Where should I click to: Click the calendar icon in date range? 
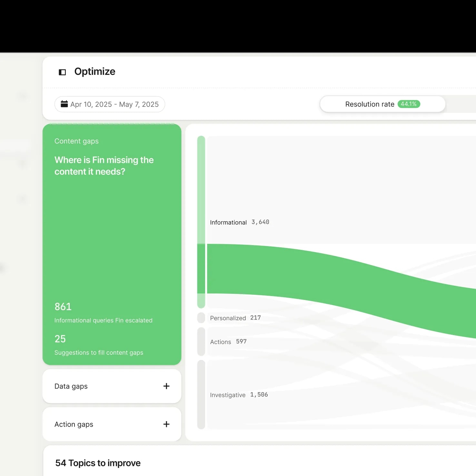(64, 104)
